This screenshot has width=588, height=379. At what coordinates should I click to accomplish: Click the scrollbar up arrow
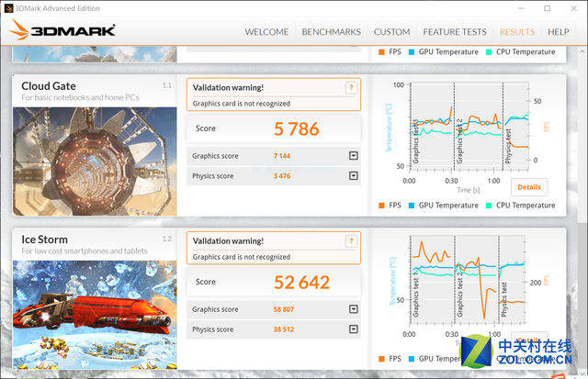[x=582, y=51]
